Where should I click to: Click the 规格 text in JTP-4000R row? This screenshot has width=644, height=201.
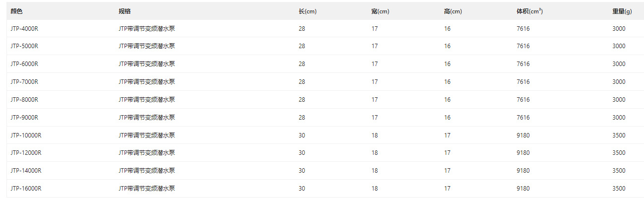tap(147, 29)
